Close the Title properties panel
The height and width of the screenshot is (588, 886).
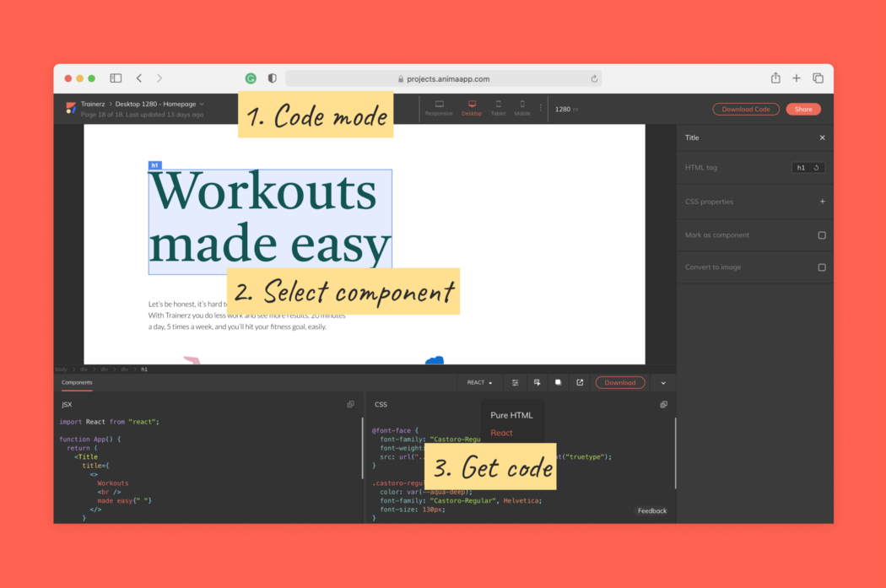coord(823,138)
